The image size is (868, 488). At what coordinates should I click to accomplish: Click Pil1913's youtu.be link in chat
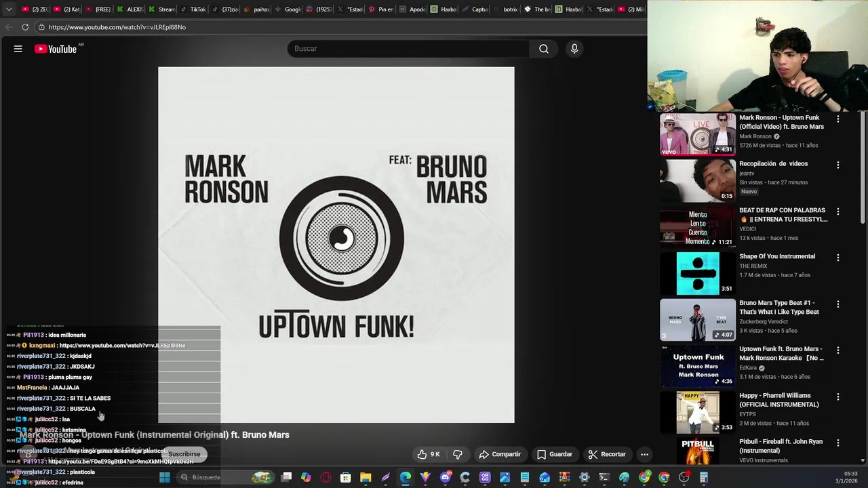coord(121,462)
